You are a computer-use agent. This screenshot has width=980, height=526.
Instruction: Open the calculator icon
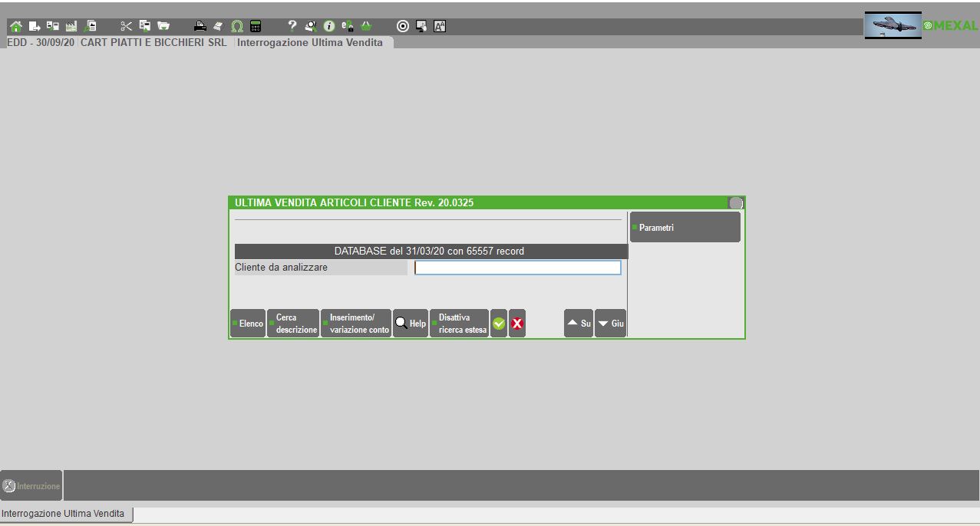(x=256, y=27)
